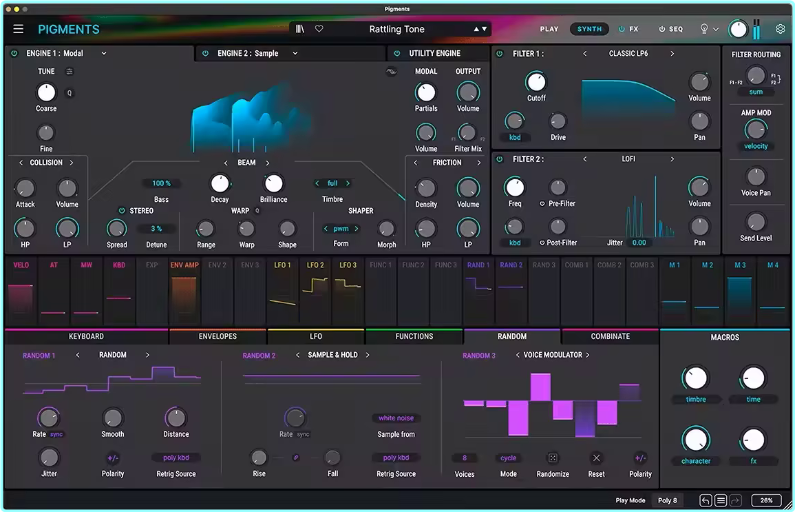Toggle the STEREO power switch

122,210
